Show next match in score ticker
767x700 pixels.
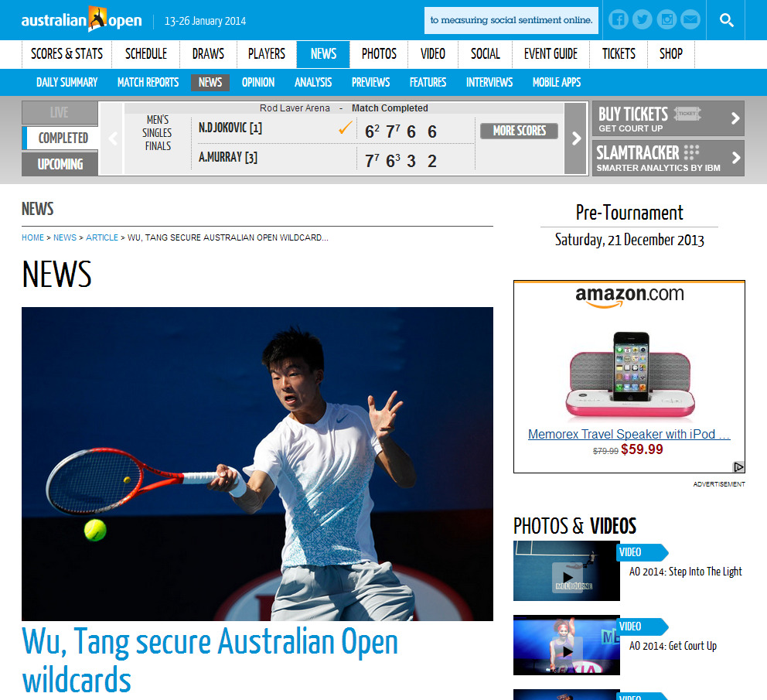coord(576,138)
